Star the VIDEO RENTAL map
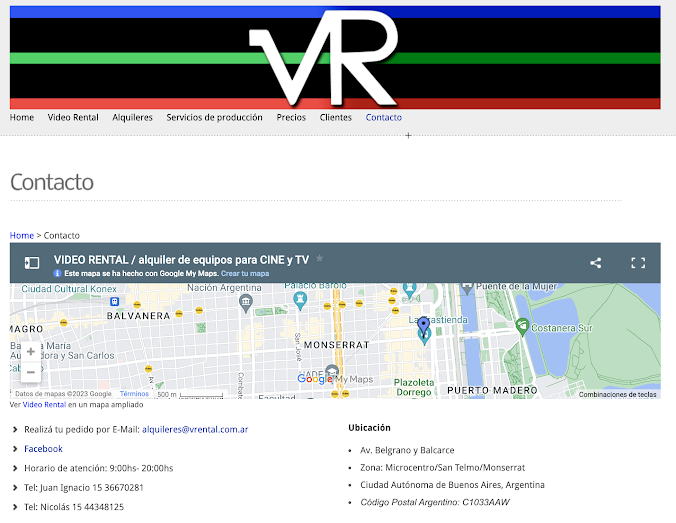 point(319,258)
